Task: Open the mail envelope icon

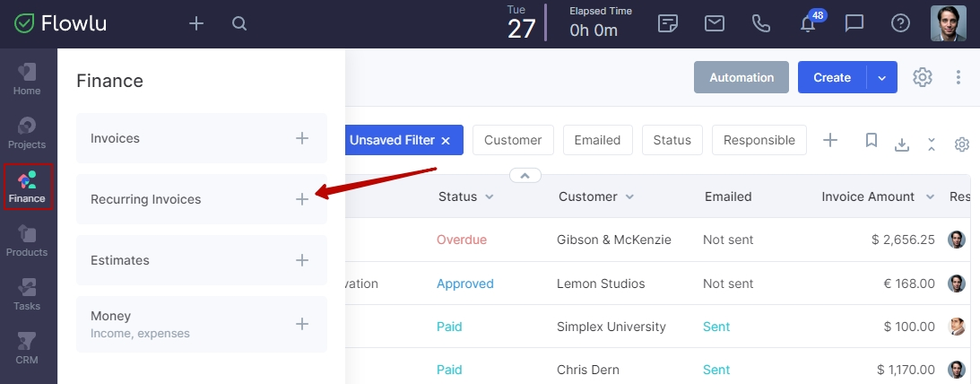Action: (715, 23)
